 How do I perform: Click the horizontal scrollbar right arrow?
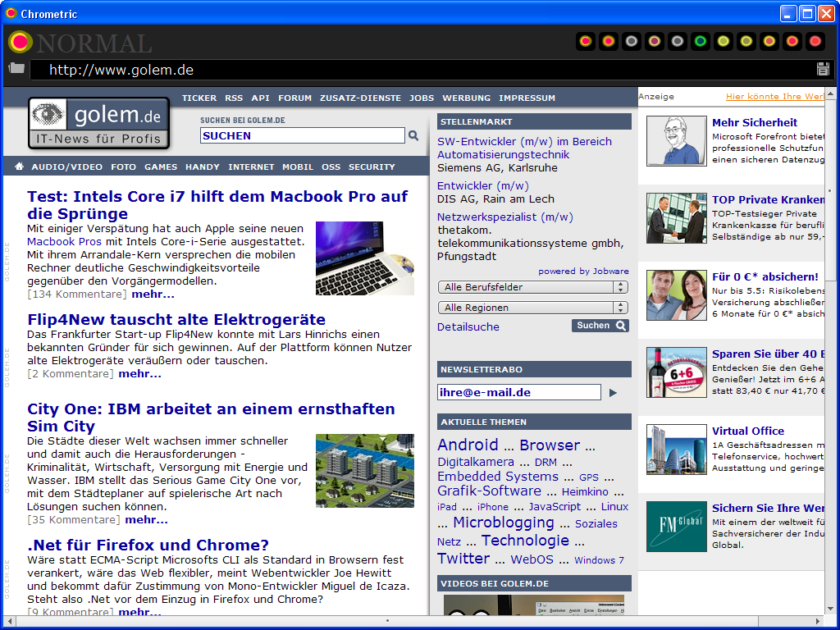click(x=818, y=622)
